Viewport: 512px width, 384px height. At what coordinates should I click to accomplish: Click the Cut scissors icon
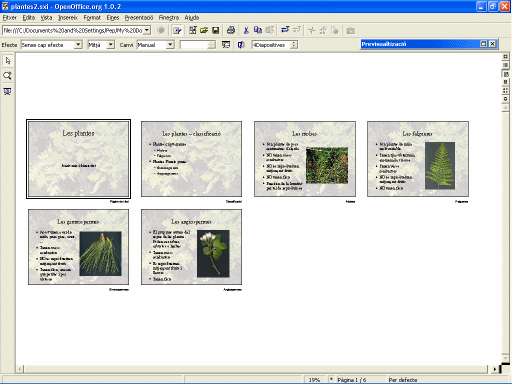pyautogui.click(x=246, y=30)
